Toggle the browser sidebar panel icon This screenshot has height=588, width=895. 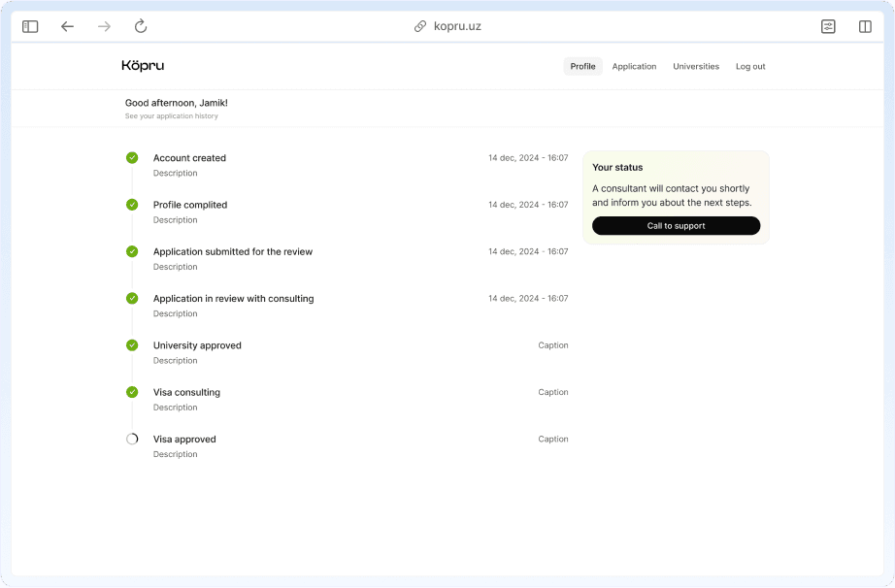tap(30, 26)
